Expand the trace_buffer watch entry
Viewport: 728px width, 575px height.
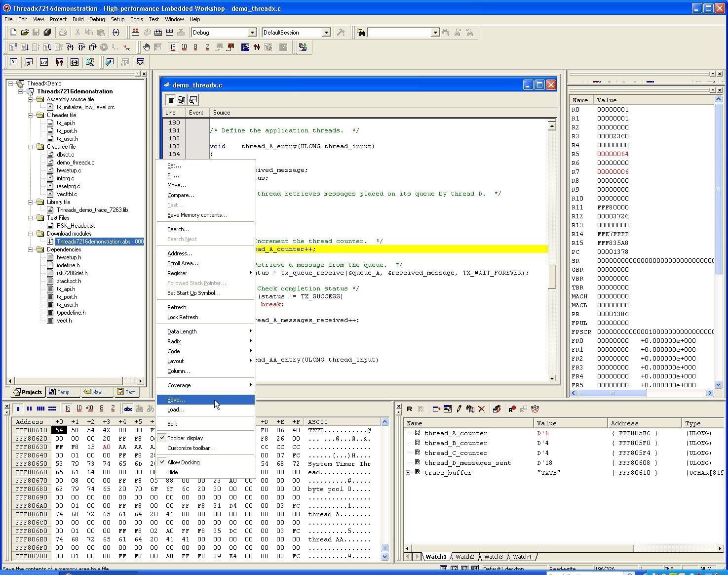[x=408, y=473]
